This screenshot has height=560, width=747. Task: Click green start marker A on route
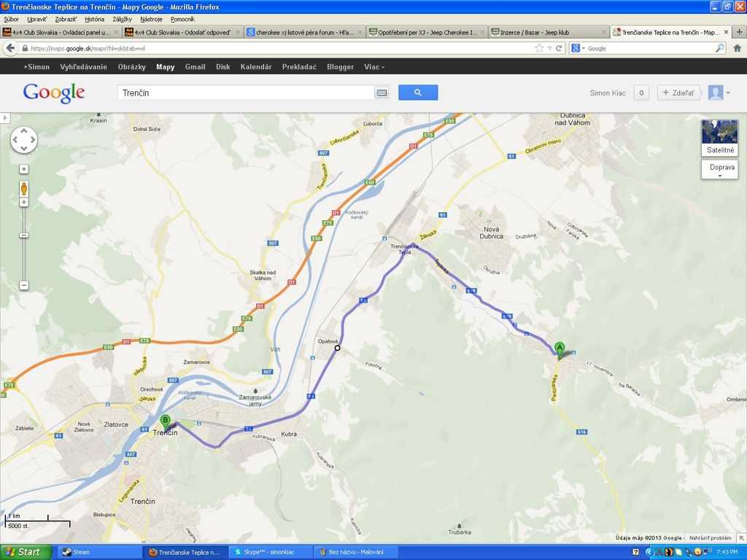(x=560, y=349)
